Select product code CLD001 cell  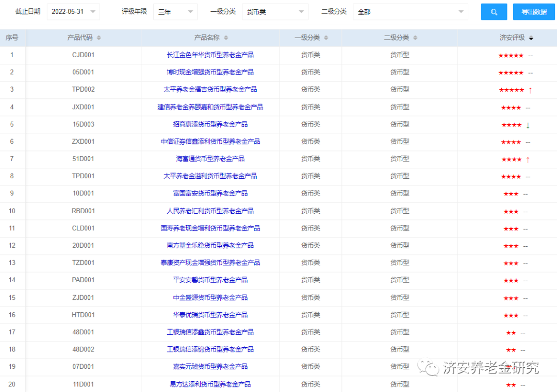pyautogui.click(x=84, y=228)
